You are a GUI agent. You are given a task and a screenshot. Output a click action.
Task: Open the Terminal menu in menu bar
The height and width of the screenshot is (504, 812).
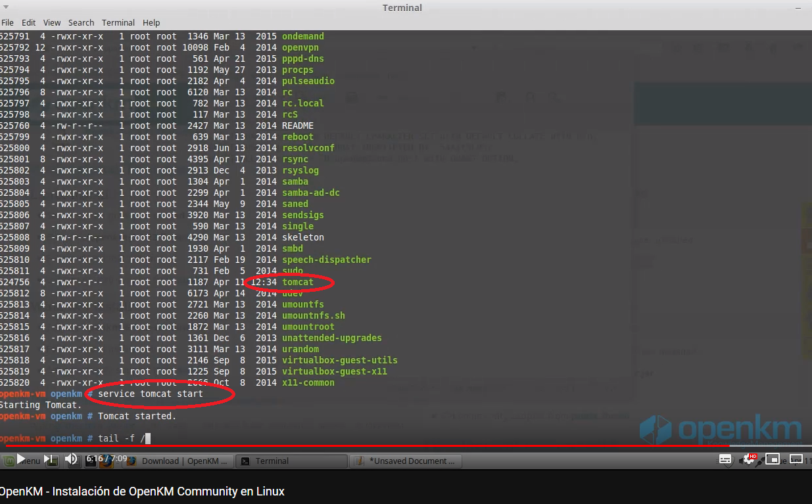[x=118, y=22]
